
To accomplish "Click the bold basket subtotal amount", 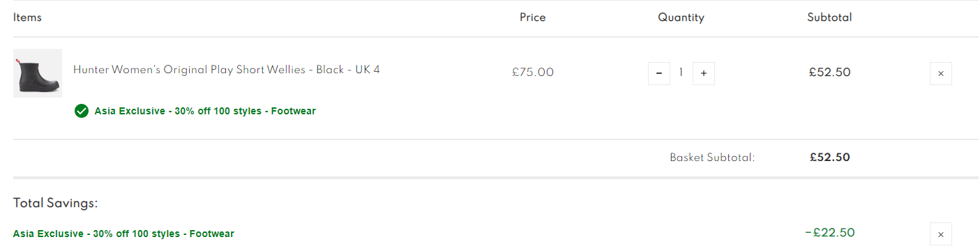I will [830, 158].
